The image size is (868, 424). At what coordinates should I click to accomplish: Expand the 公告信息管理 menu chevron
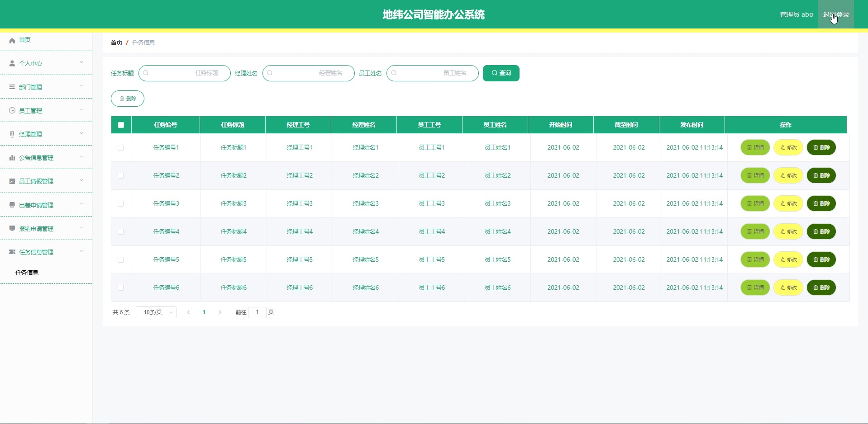point(81,156)
